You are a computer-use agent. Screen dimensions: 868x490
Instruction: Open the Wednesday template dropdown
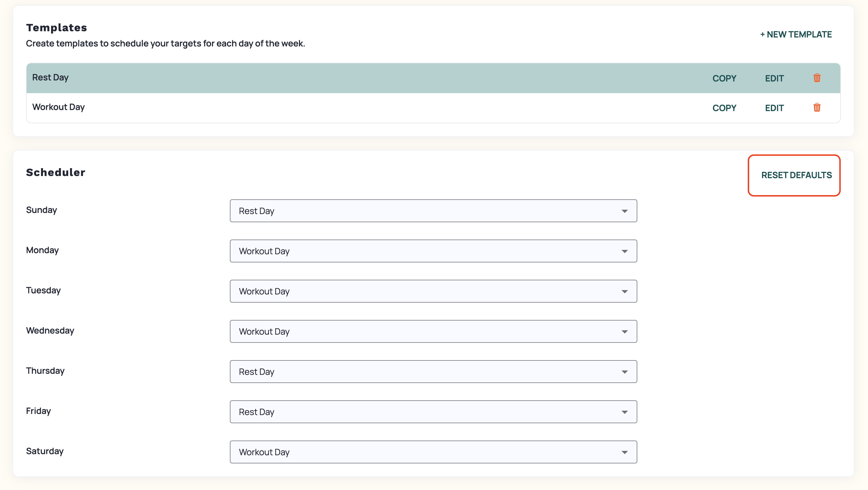[x=433, y=331]
